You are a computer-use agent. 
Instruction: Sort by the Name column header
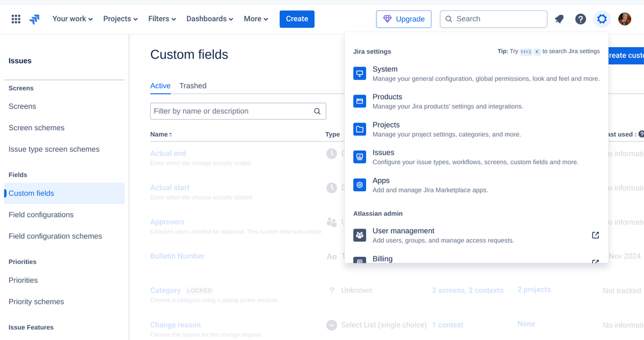tap(161, 135)
